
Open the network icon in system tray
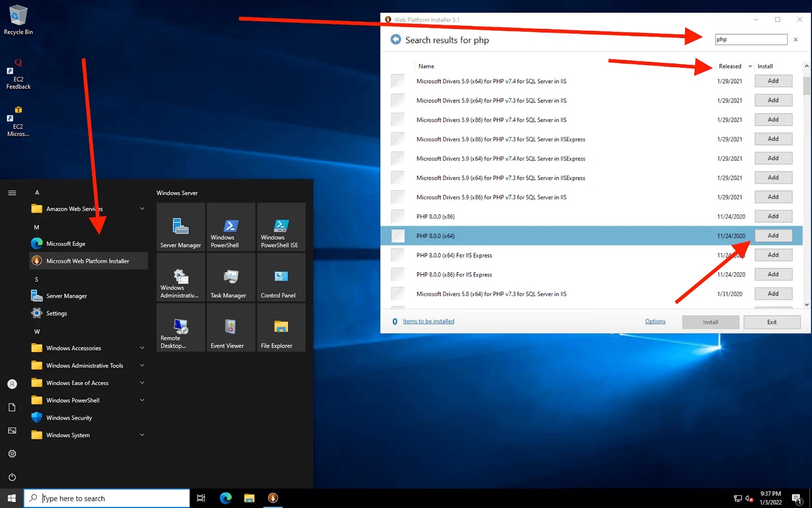tap(738, 498)
